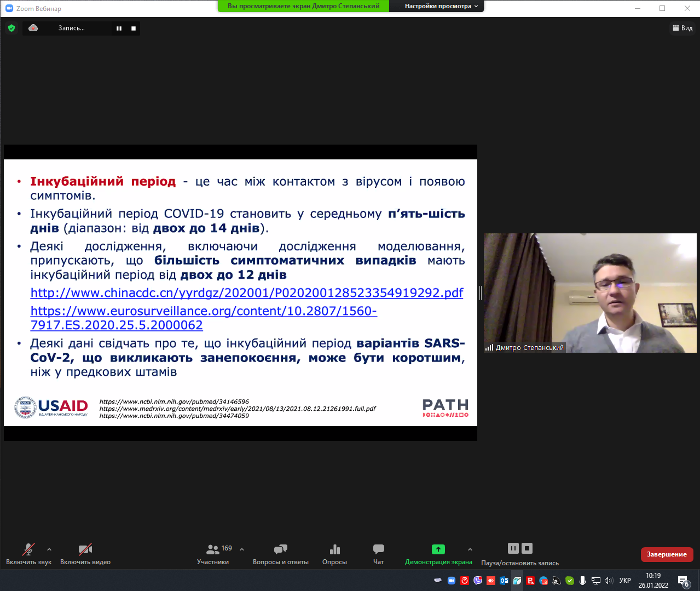Viewport: 700px width, 591px height.
Task: Open Questions and Answers panel
Action: (x=280, y=549)
